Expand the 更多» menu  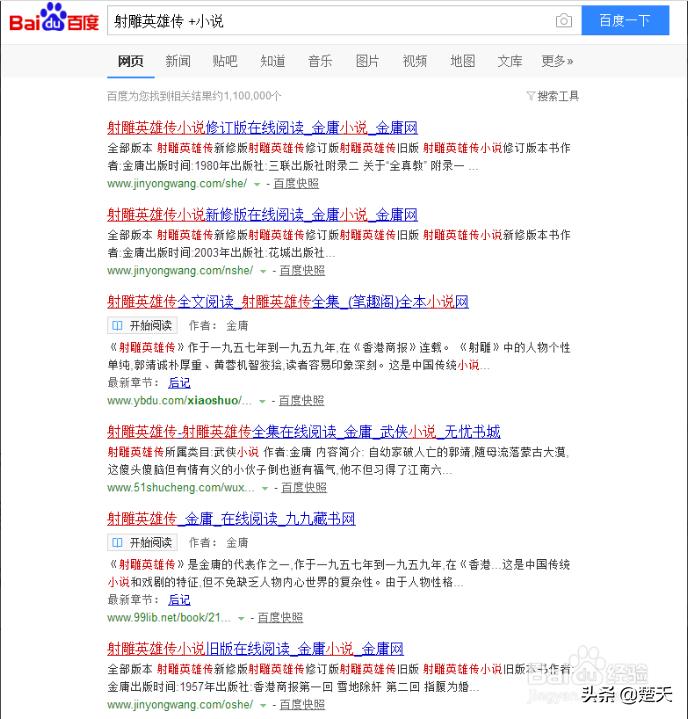point(557,61)
